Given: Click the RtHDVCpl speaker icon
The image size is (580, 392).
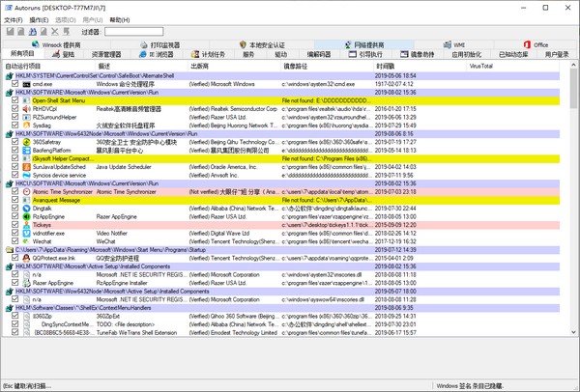Looking at the screenshot, I should pos(25,109).
